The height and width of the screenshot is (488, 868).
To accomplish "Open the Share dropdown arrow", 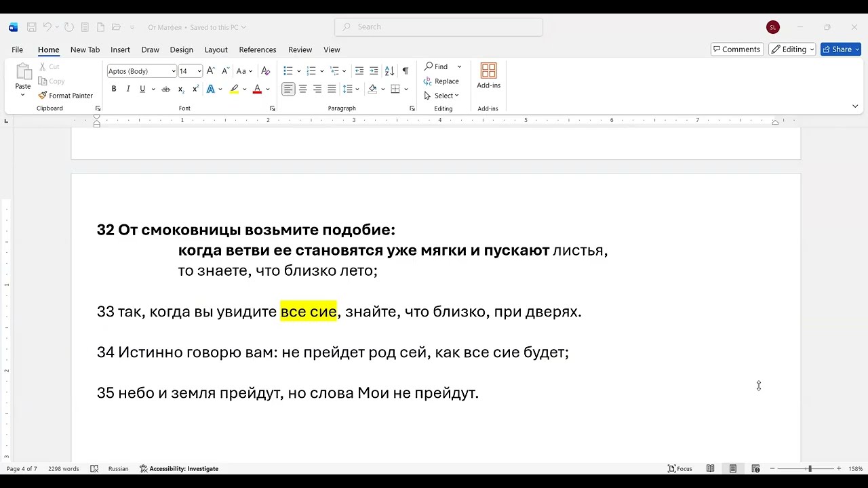I will coord(857,49).
